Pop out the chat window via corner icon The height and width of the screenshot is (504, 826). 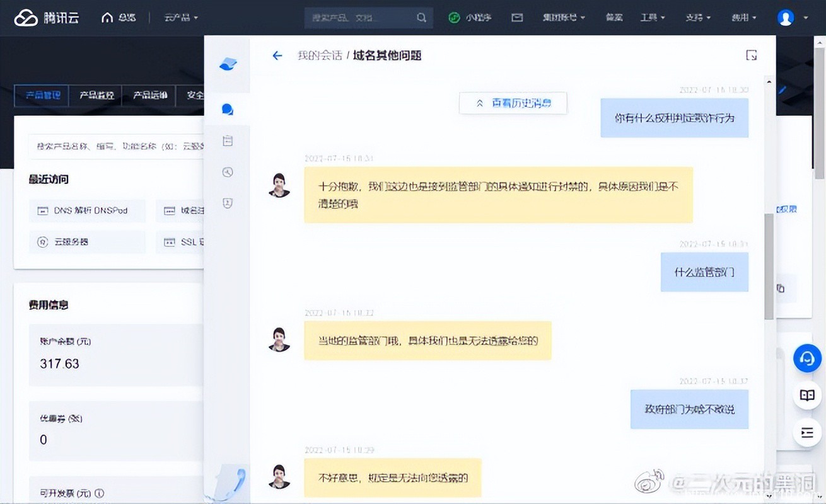[x=751, y=55]
